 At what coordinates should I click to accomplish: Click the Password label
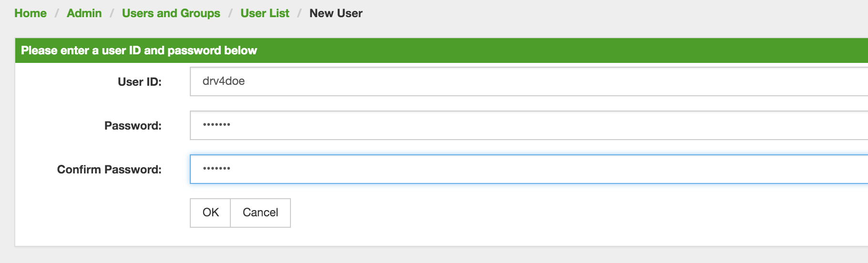point(133,126)
